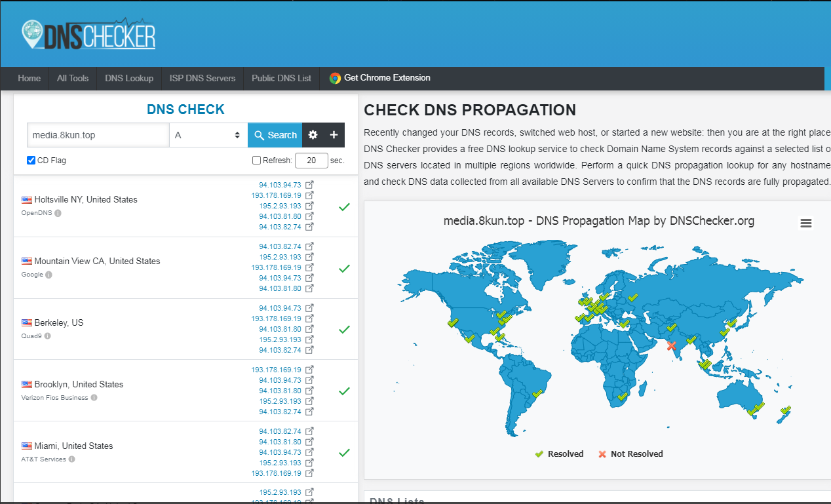Click the resolved marker in South Africa
The height and width of the screenshot is (504, 831).
click(x=623, y=396)
